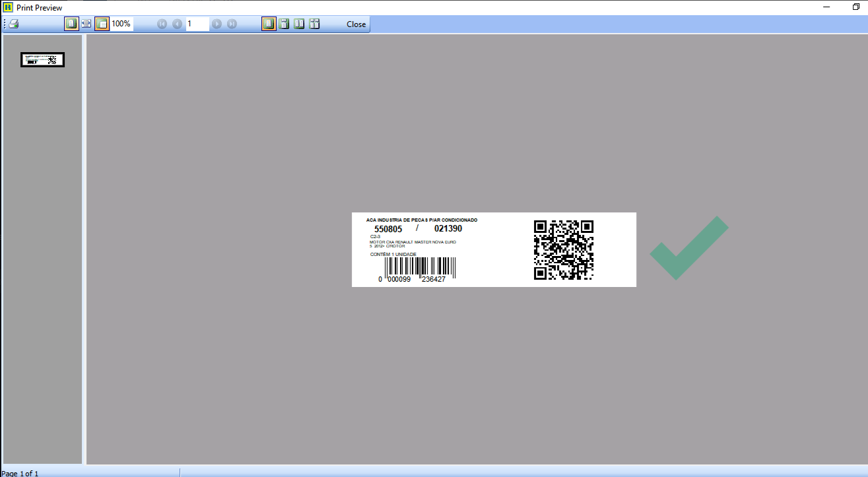Click the 100% zoom field

pos(121,24)
